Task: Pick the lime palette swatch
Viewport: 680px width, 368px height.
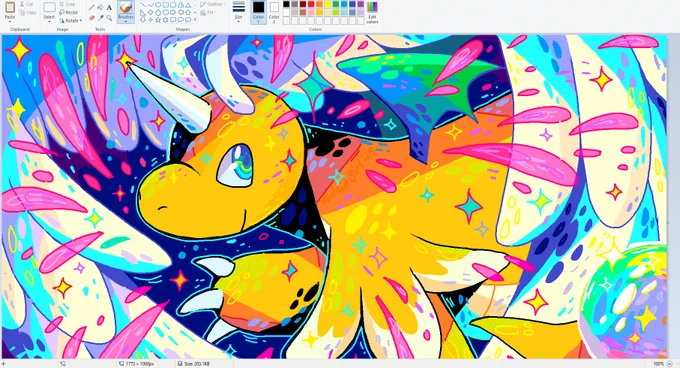Action: pos(336,12)
